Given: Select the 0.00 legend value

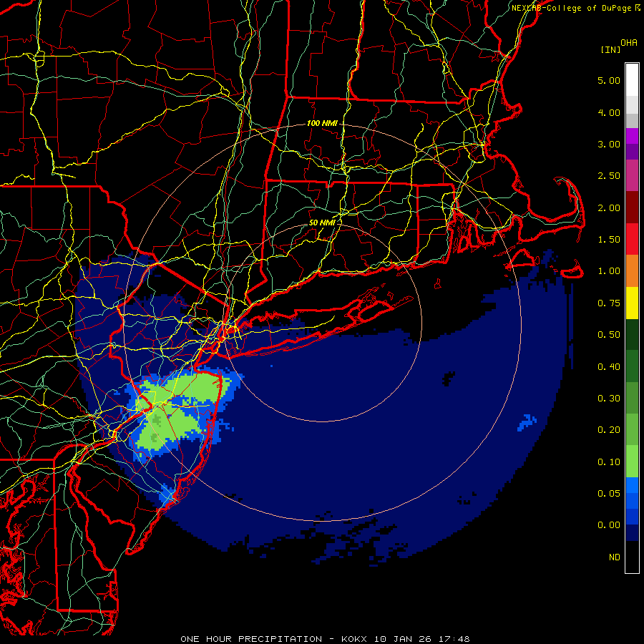Looking at the screenshot, I should 609,525.
